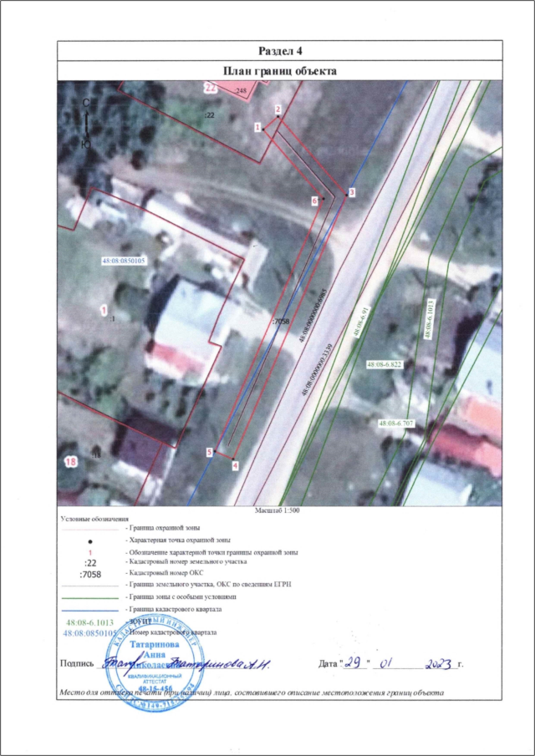
Task: Click the 'Масштаб 1:500' scale text
Action: (x=276, y=510)
